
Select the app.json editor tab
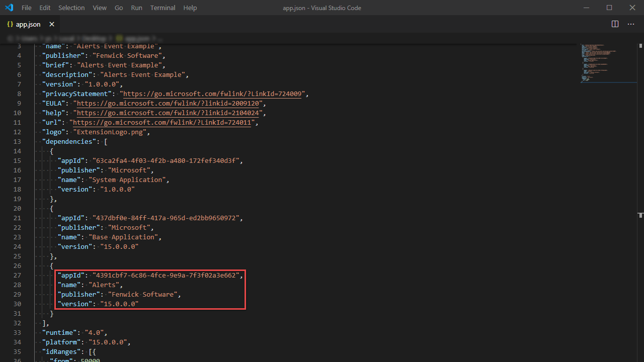pos(30,24)
